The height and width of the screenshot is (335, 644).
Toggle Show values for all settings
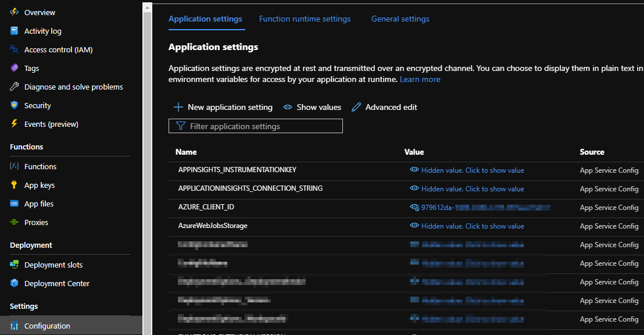click(312, 107)
